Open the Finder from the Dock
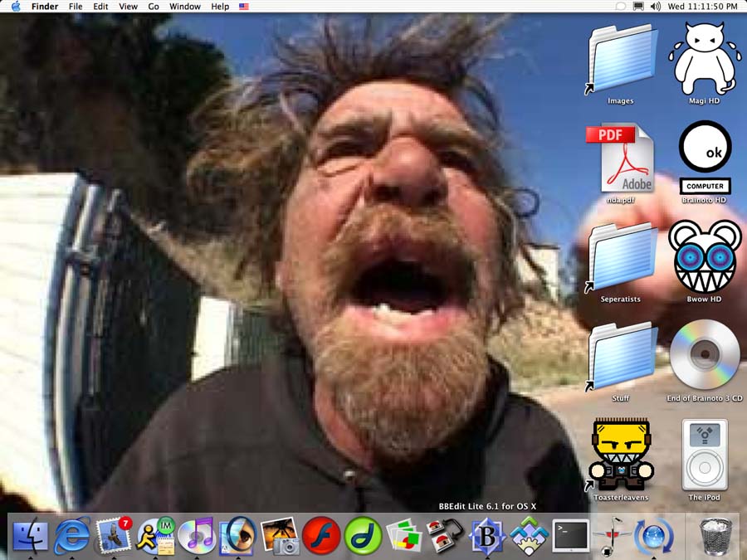Screen dimensions: 747x560 [30, 536]
